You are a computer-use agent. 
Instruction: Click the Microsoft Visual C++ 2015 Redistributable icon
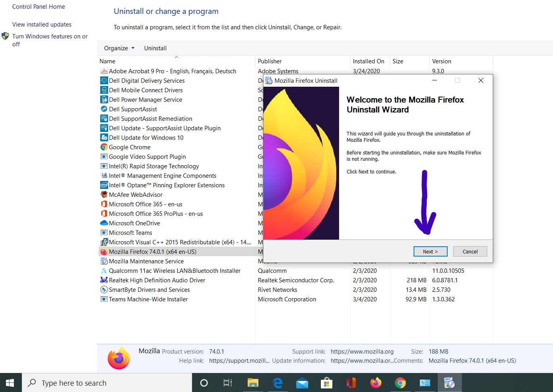pyautogui.click(x=104, y=242)
